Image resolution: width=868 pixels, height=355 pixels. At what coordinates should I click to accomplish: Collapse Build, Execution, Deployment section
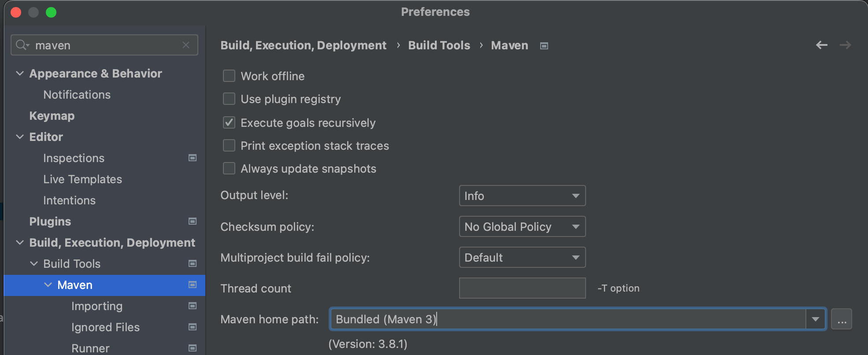[x=20, y=242]
